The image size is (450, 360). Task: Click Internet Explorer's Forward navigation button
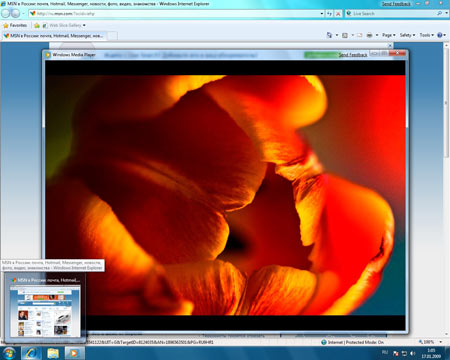click(15, 13)
